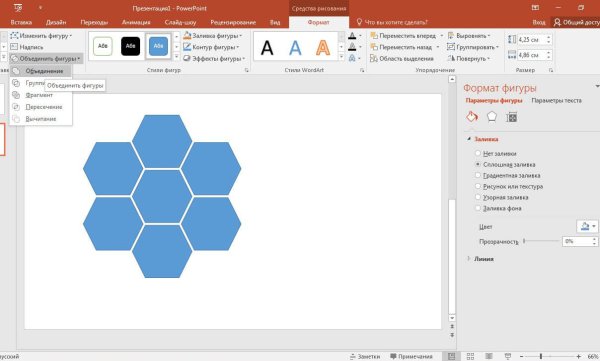
Task: Apply blue WordArt letter style
Action: tap(295, 48)
